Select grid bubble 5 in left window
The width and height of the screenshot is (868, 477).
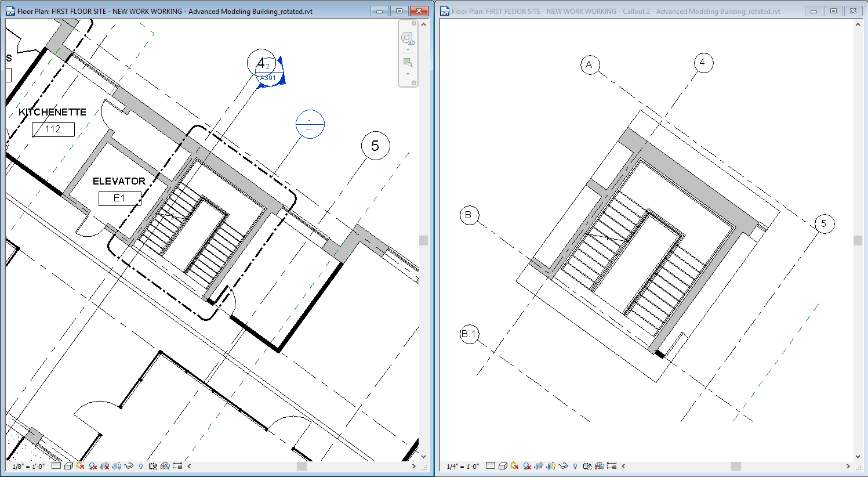coord(375,146)
